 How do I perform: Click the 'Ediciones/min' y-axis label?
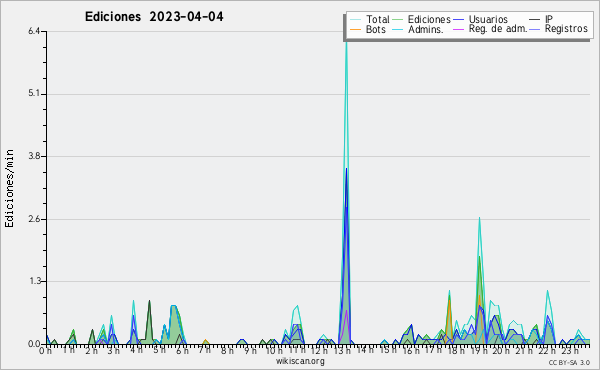(x=9, y=188)
